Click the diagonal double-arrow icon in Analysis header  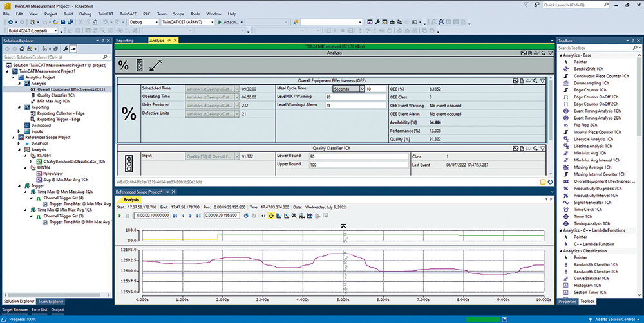pyautogui.click(x=156, y=65)
